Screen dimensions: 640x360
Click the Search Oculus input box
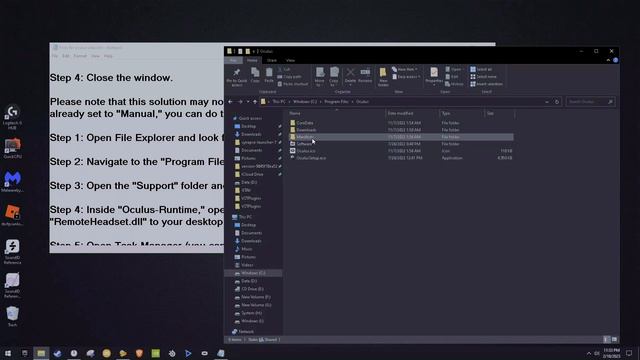click(x=590, y=102)
